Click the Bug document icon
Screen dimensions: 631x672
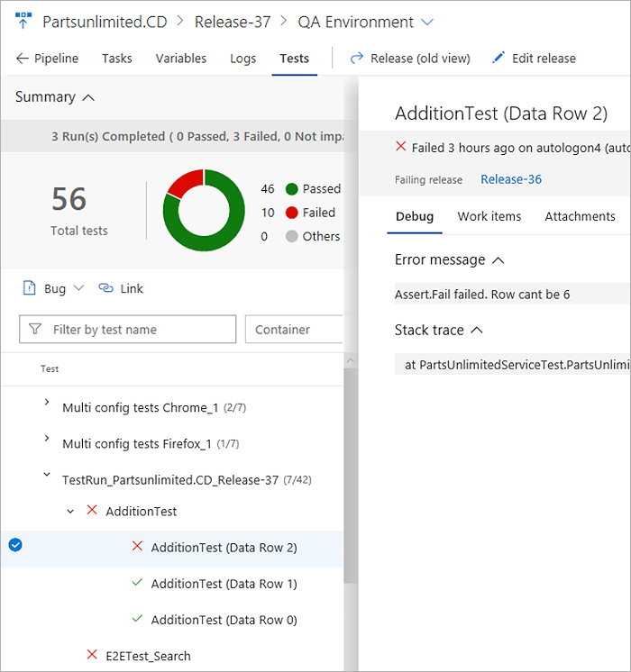coord(29,288)
